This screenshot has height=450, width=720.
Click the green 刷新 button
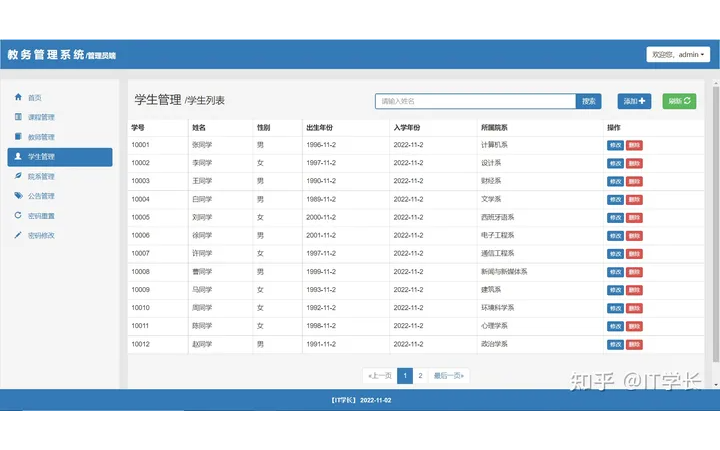tap(679, 101)
